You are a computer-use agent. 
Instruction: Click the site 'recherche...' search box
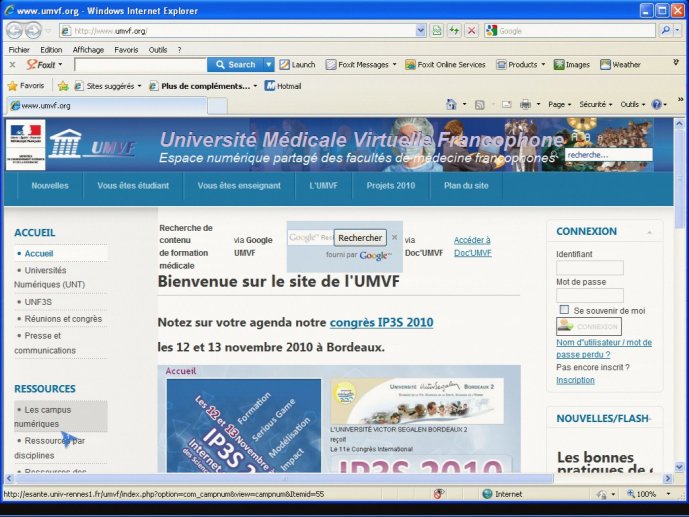click(x=608, y=155)
